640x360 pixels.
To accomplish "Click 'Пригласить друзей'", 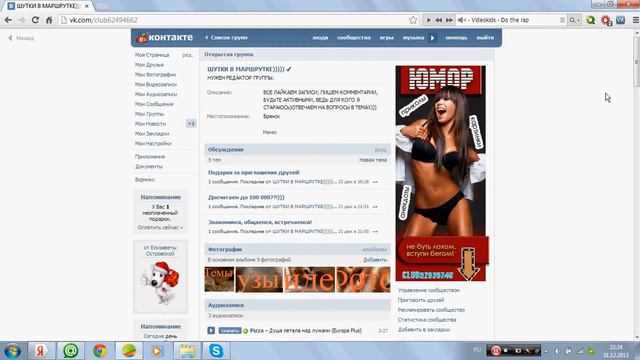I will 421,300.
